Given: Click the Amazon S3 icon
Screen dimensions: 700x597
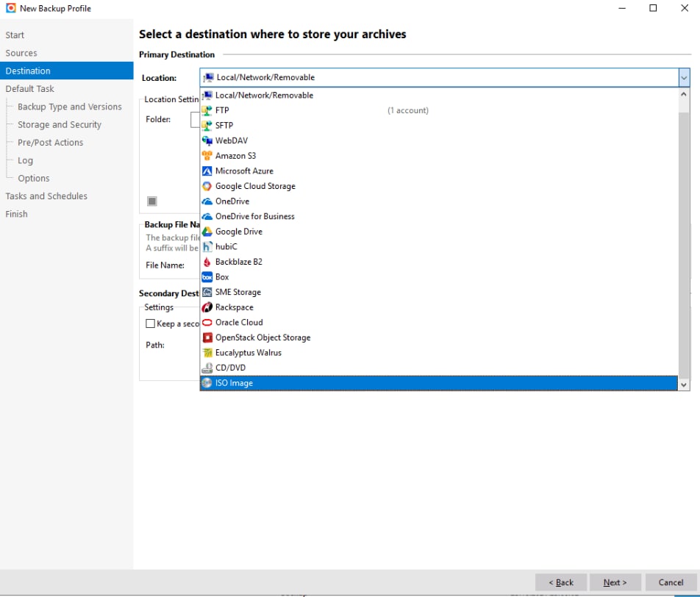Looking at the screenshot, I should tap(207, 156).
